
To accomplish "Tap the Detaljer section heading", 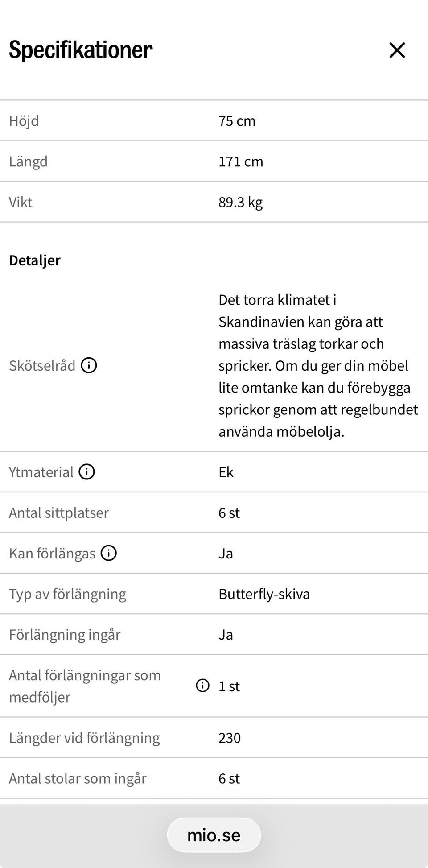I will [x=35, y=260].
